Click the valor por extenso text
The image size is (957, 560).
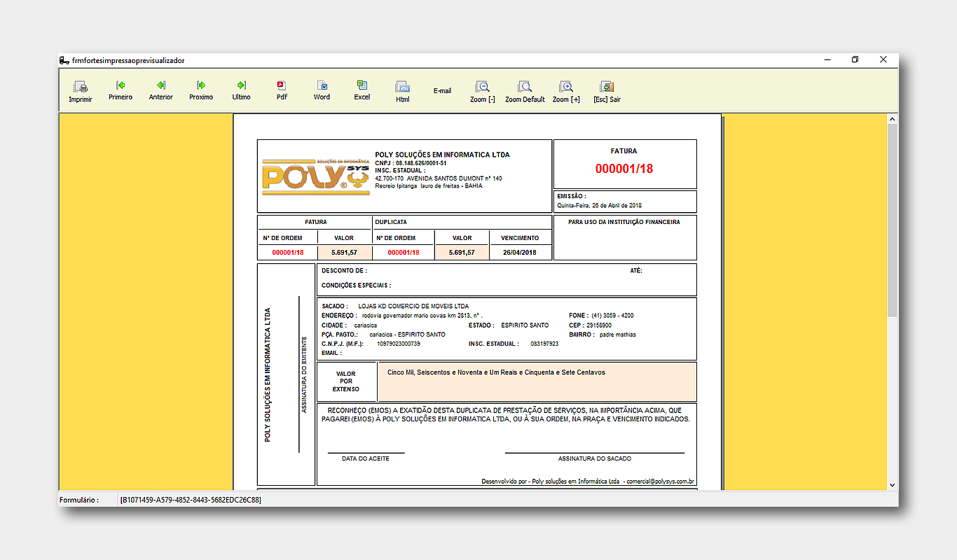496,372
